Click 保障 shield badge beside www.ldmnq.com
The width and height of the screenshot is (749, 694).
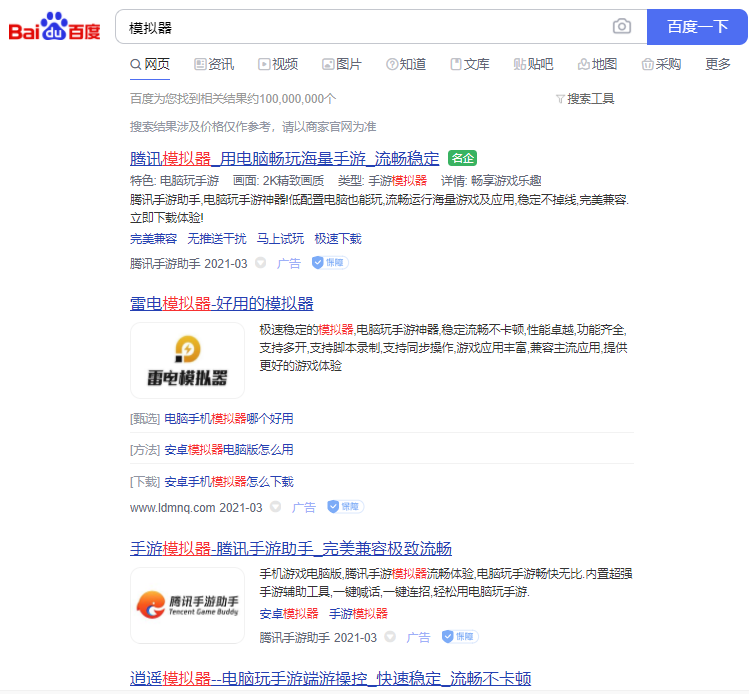tap(345, 507)
